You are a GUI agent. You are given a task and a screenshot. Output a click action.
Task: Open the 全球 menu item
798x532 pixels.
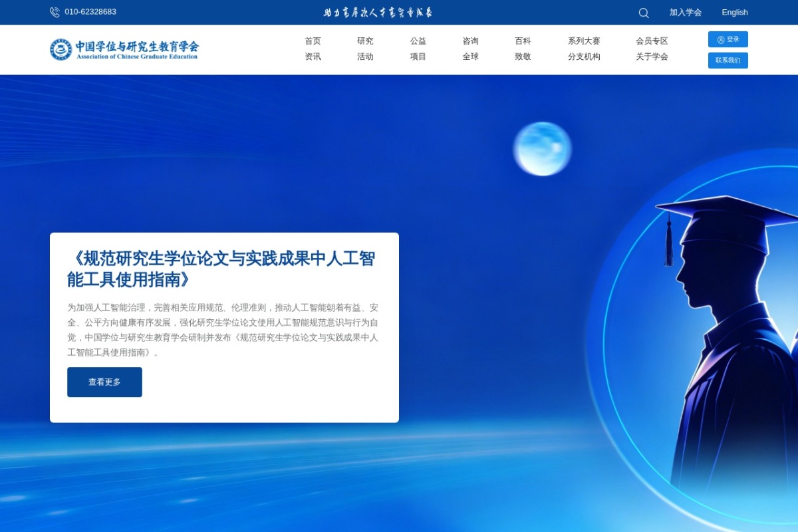point(470,57)
